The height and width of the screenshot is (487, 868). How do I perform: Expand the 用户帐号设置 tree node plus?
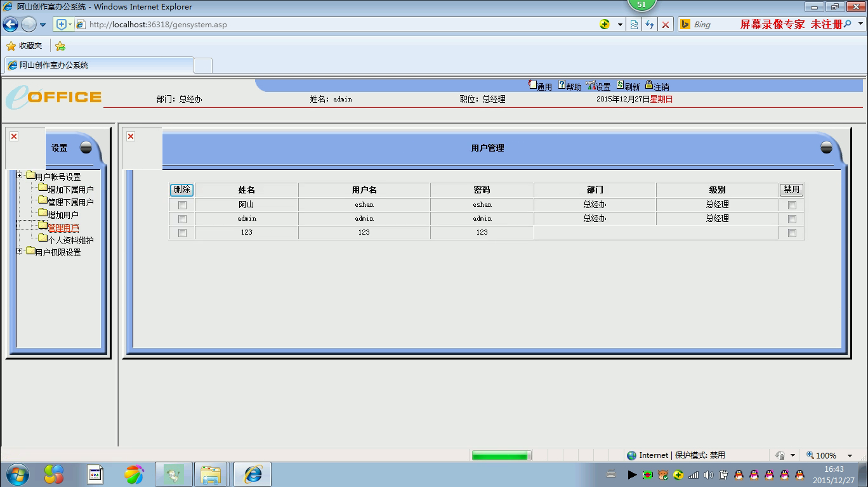[x=20, y=175]
